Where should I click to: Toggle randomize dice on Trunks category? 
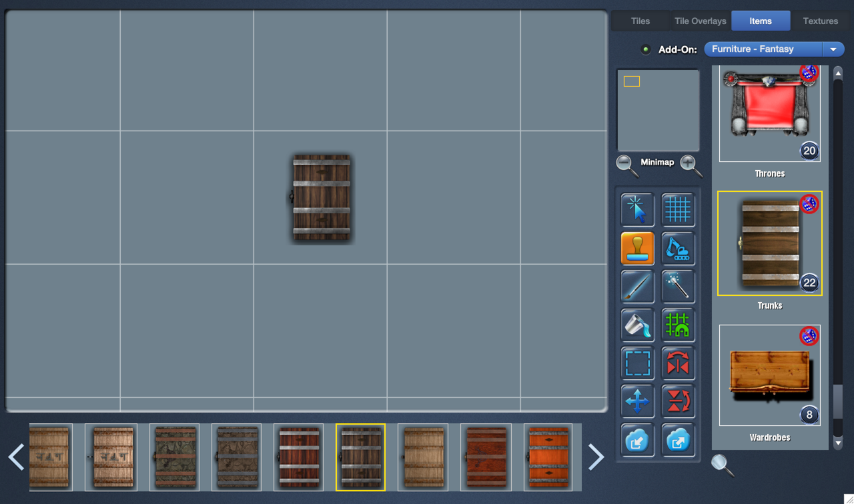coord(809,204)
